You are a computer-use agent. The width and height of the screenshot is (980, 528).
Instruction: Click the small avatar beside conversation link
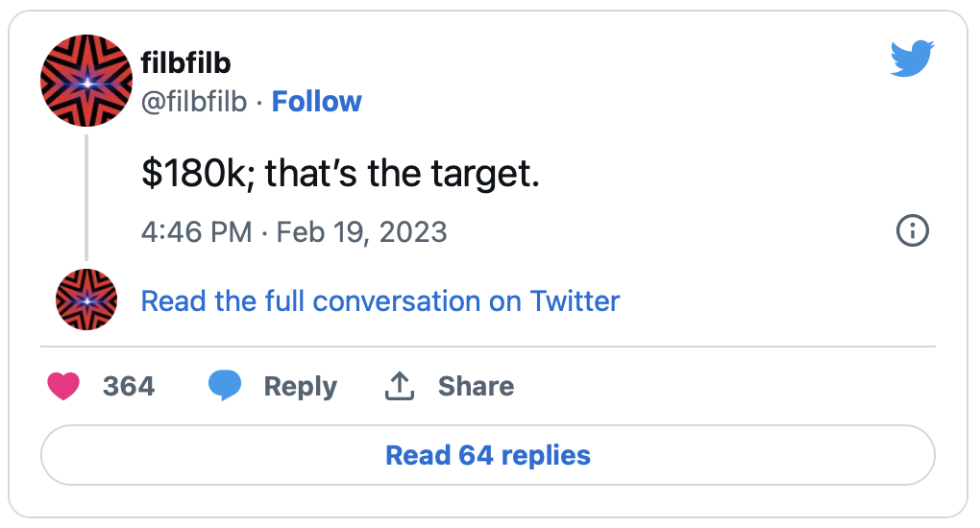pos(86,300)
